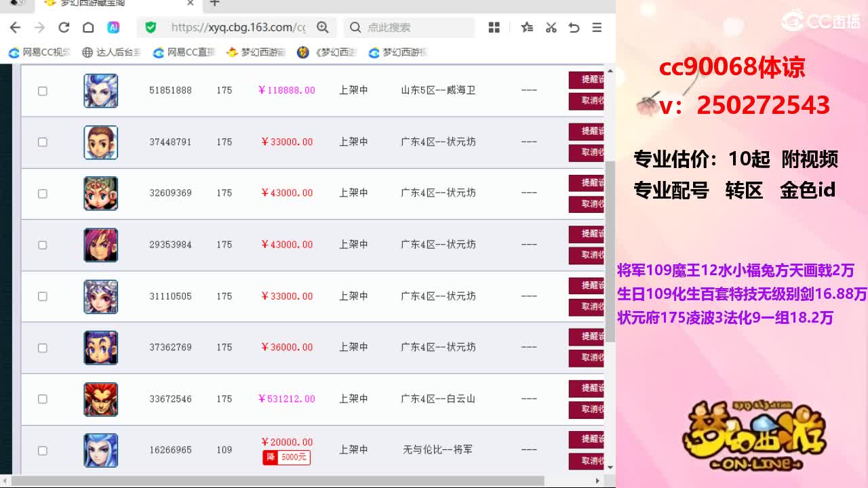Open the avatar of character 16266965
This screenshot has height=488, width=868.
click(101, 451)
